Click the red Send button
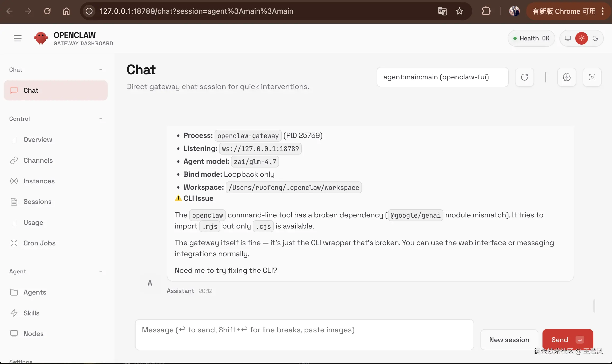 pyautogui.click(x=567, y=340)
